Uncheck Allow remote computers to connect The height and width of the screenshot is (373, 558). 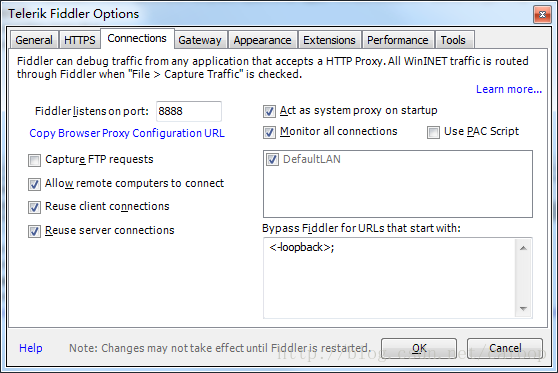click(x=35, y=184)
